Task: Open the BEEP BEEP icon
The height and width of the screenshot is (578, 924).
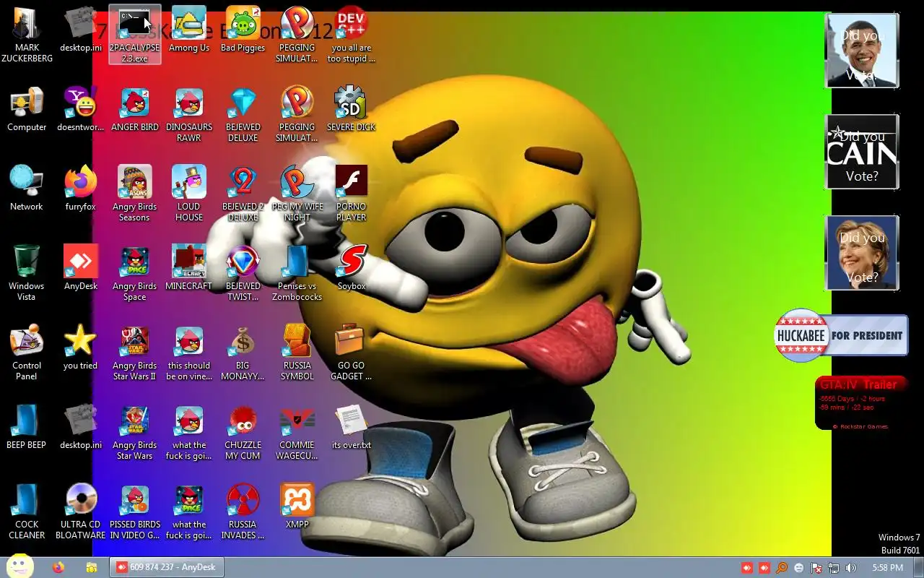Action: pyautogui.click(x=27, y=428)
